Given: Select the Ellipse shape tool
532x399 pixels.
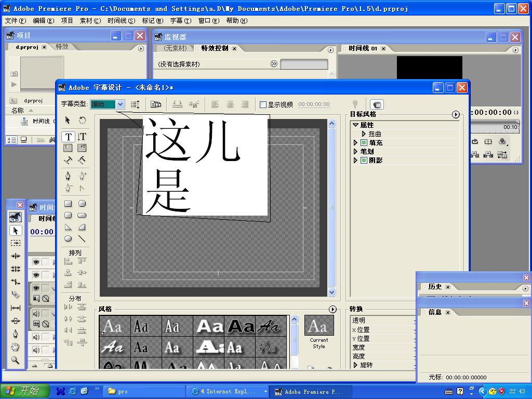Looking at the screenshot, I should tap(68, 238).
